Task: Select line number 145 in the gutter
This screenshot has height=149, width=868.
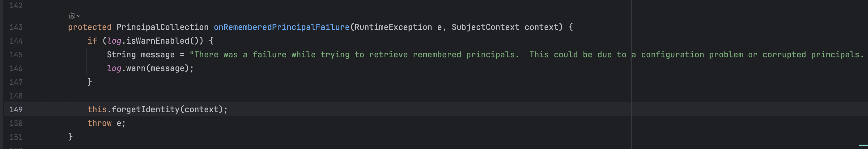Action: 16,55
